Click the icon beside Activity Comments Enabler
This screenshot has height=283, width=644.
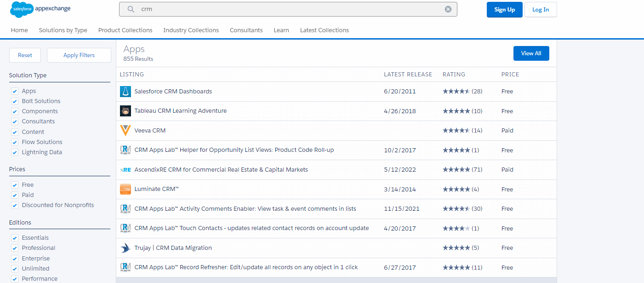point(125,209)
